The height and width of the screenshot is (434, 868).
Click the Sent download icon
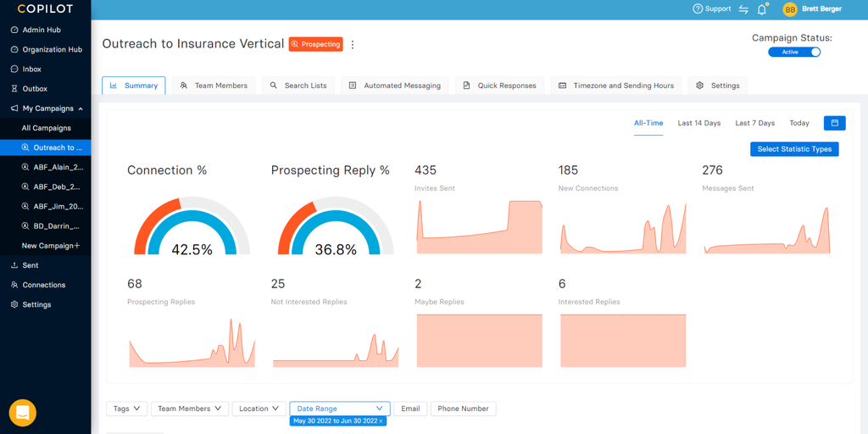point(14,265)
